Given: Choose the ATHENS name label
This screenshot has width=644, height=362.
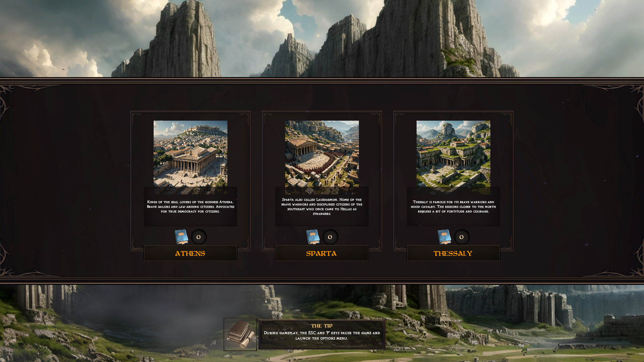Looking at the screenshot, I should tap(190, 254).
